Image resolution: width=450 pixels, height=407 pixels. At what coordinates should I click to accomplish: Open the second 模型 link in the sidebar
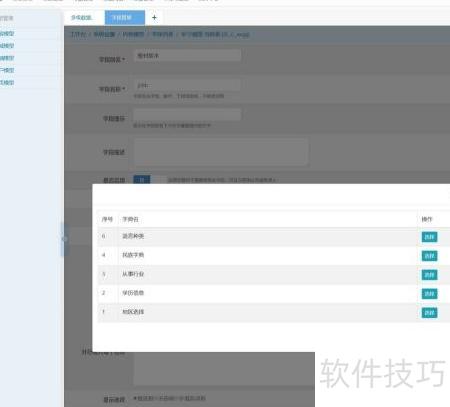click(7, 46)
